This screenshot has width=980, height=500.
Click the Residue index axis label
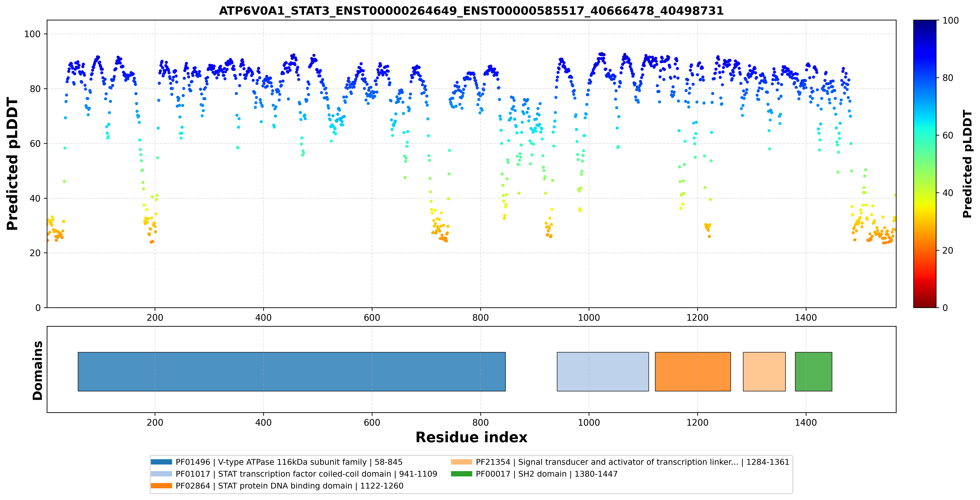[471, 437]
